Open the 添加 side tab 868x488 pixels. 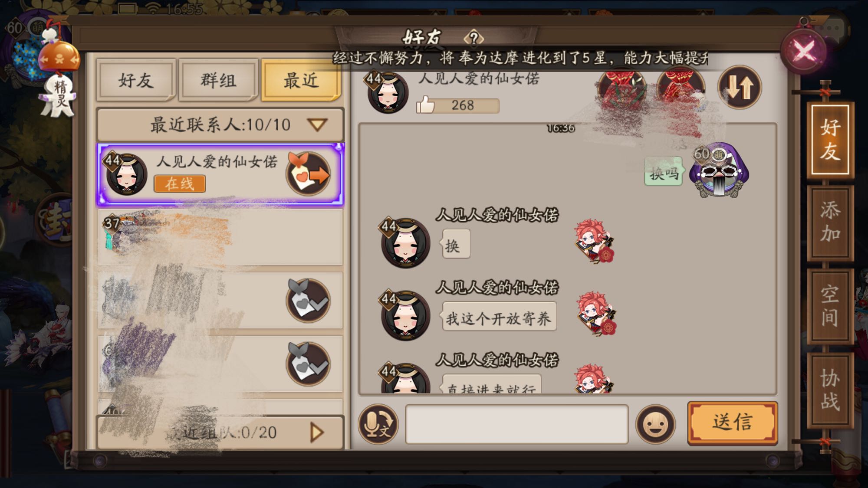tap(830, 223)
